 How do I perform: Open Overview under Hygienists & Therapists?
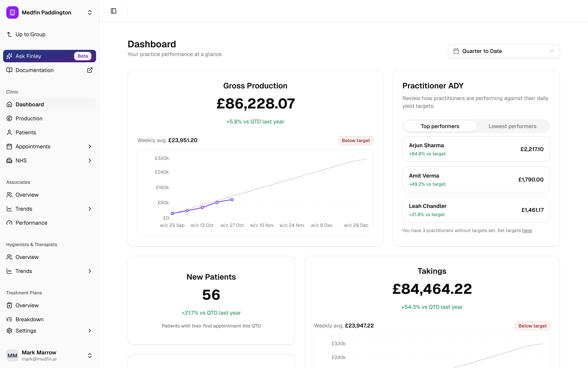(x=50, y=257)
